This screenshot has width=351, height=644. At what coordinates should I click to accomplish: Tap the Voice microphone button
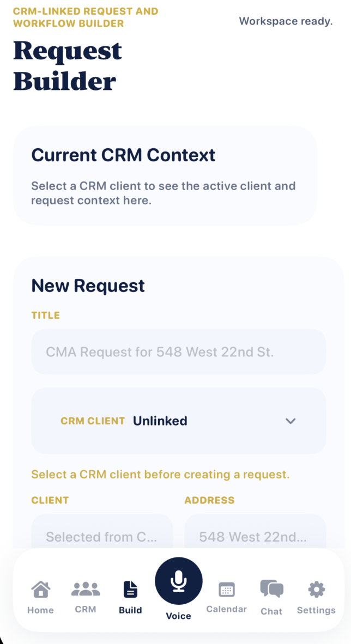[179, 580]
